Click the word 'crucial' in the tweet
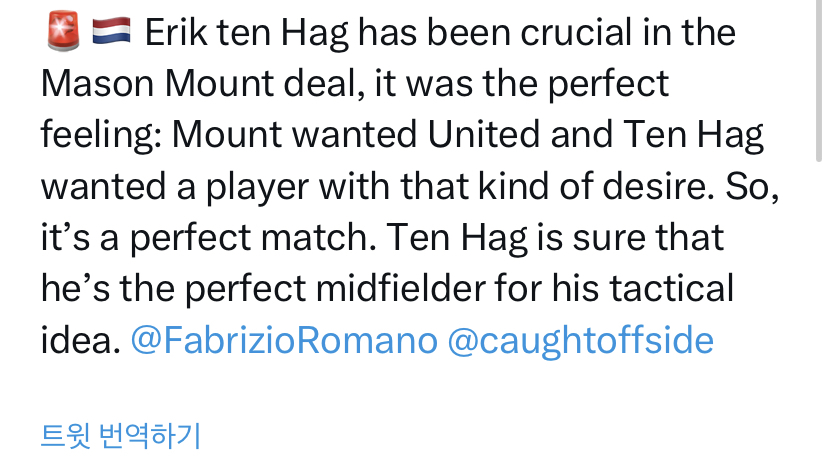The width and height of the screenshot is (828, 457). tap(576, 33)
